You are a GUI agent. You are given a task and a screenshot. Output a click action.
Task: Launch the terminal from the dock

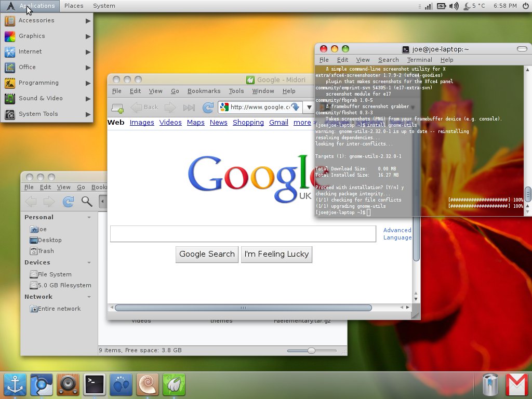pos(95,385)
